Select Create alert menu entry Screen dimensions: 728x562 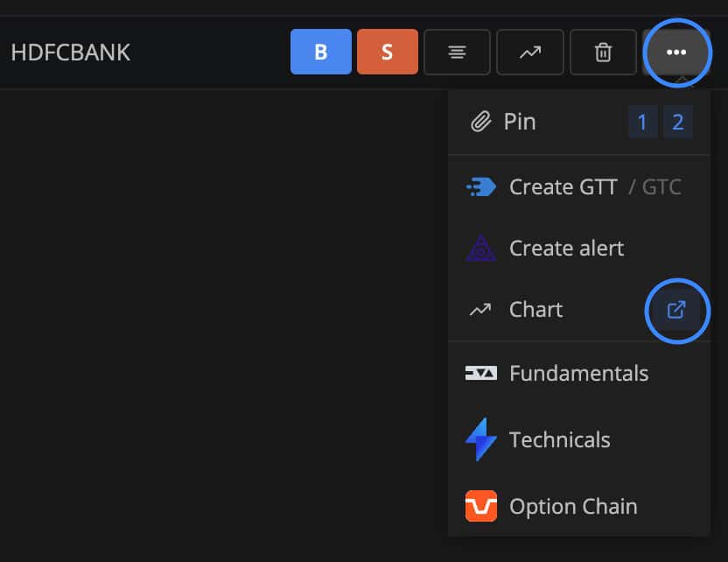(x=579, y=248)
